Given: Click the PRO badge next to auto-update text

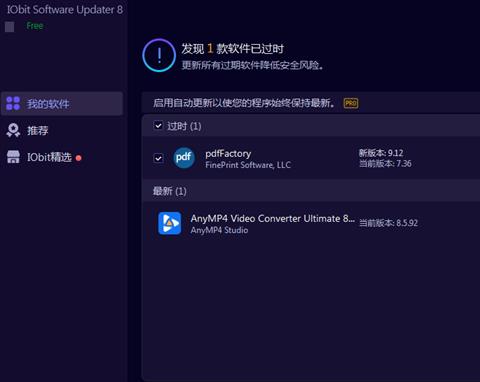Looking at the screenshot, I should click(x=351, y=103).
